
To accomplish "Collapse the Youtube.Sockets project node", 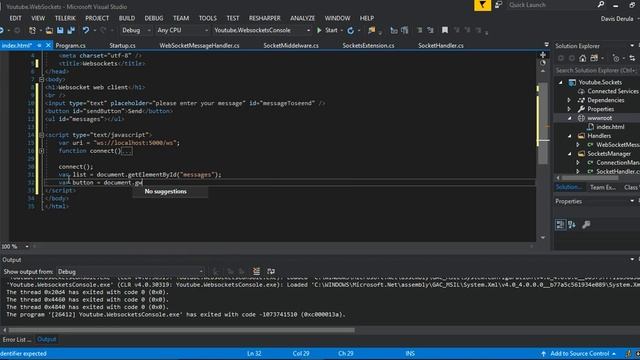I will 561,82.
